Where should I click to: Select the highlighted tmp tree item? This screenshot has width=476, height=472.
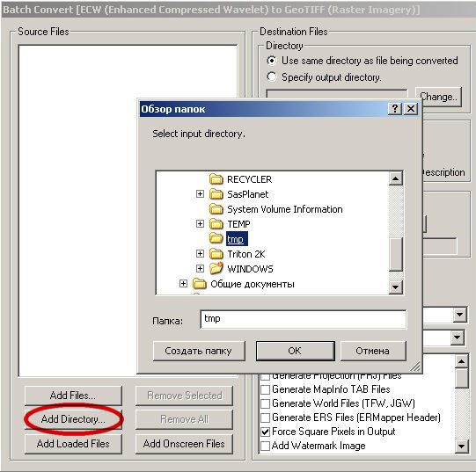point(237,239)
